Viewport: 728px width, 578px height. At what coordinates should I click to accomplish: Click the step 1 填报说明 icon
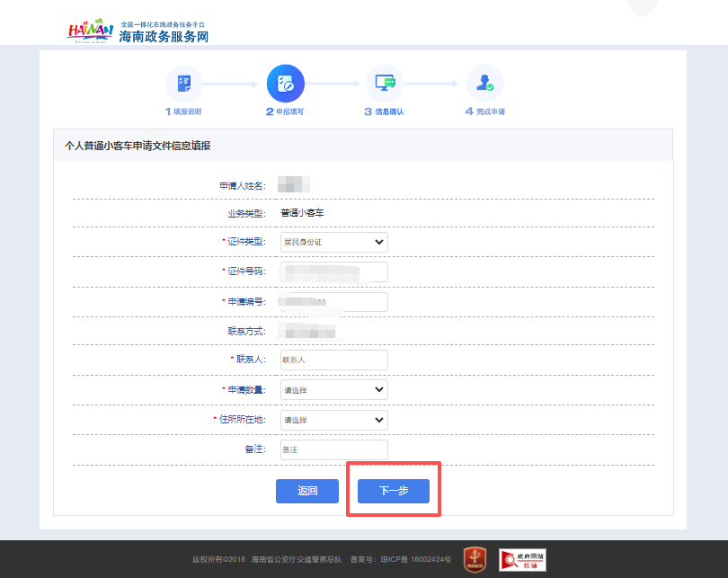coord(184,83)
